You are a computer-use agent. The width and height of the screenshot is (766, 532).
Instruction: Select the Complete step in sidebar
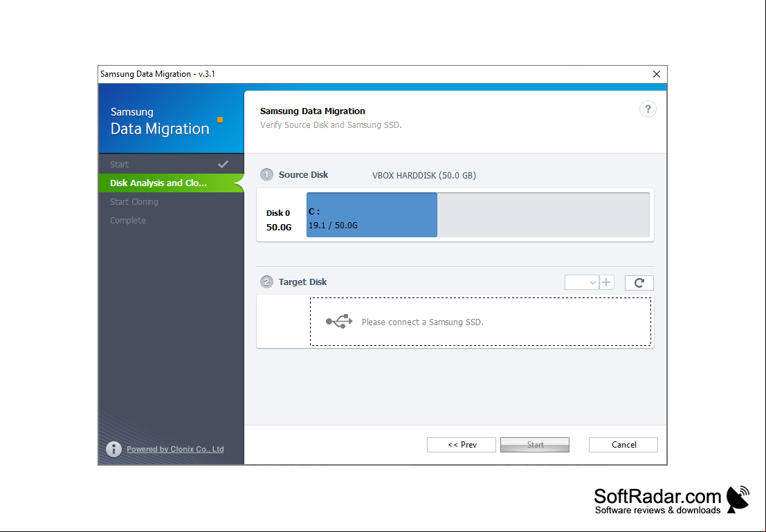click(x=171, y=220)
